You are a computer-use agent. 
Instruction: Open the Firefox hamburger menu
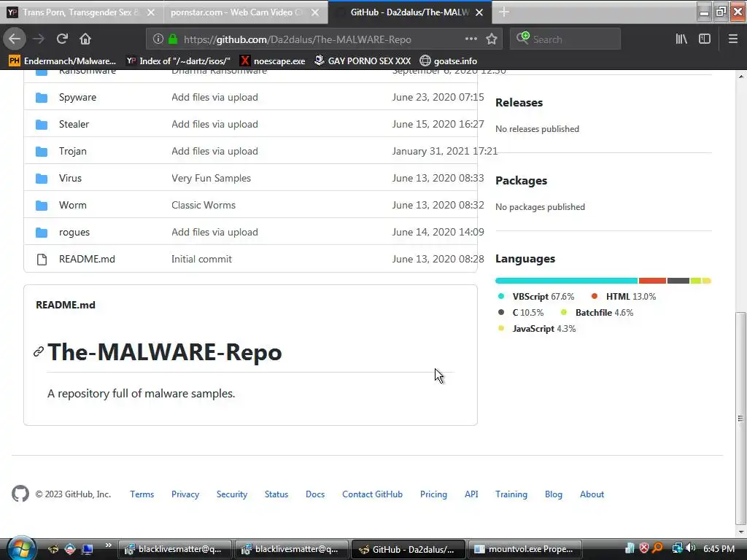733,39
